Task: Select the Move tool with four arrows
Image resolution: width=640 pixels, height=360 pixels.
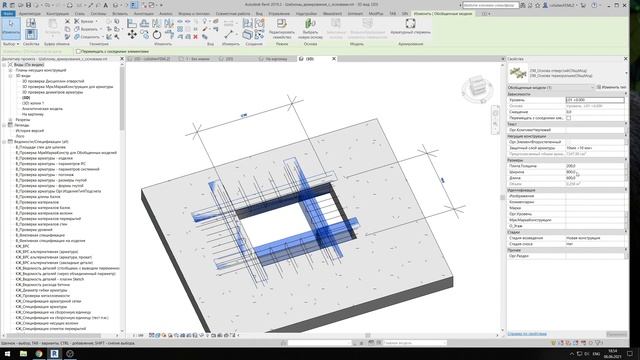Action: 132,35
